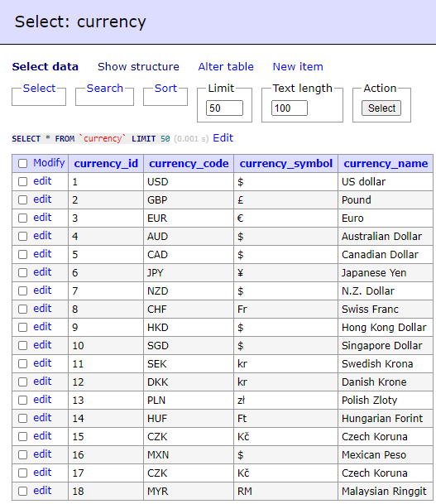Viewport: 436px width, 504px height.
Task: Click the 'AUD' currency code cell
Action: click(x=189, y=237)
